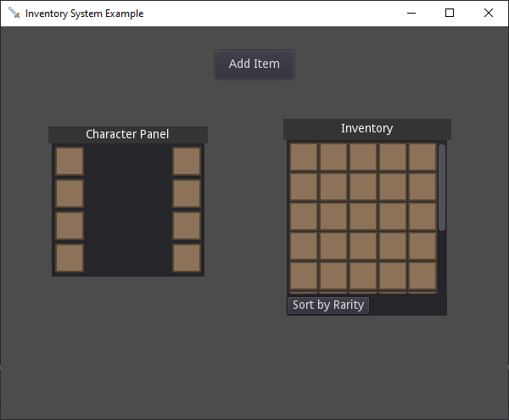
Task: Select second row, fourth column inventory slot
Action: point(393,187)
